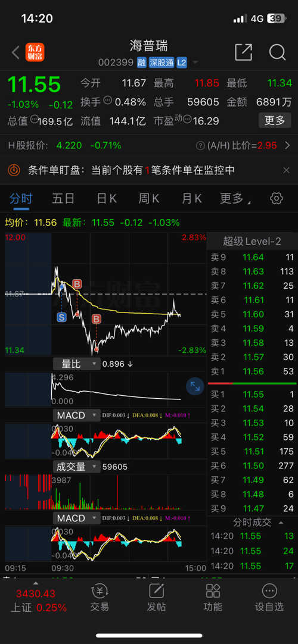Open the first MACD indicator dropdown
The width and height of the screenshot is (298, 644).
76,415
